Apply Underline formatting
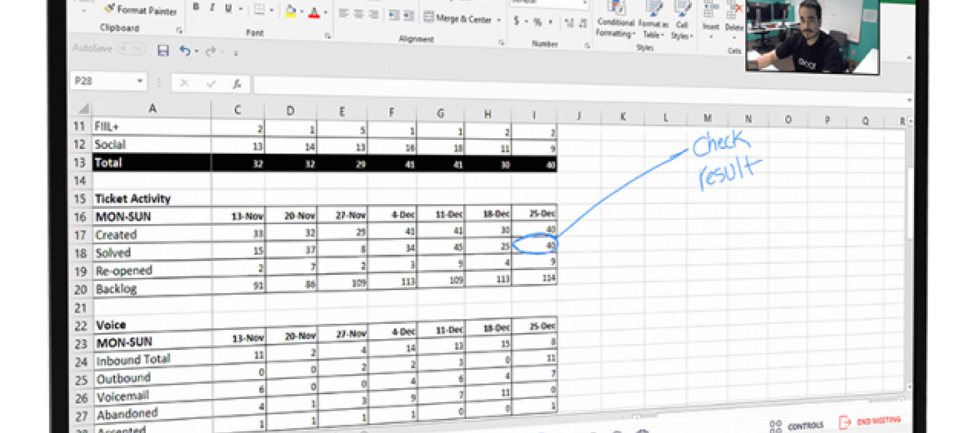This screenshot has height=433, width=980. (x=228, y=8)
